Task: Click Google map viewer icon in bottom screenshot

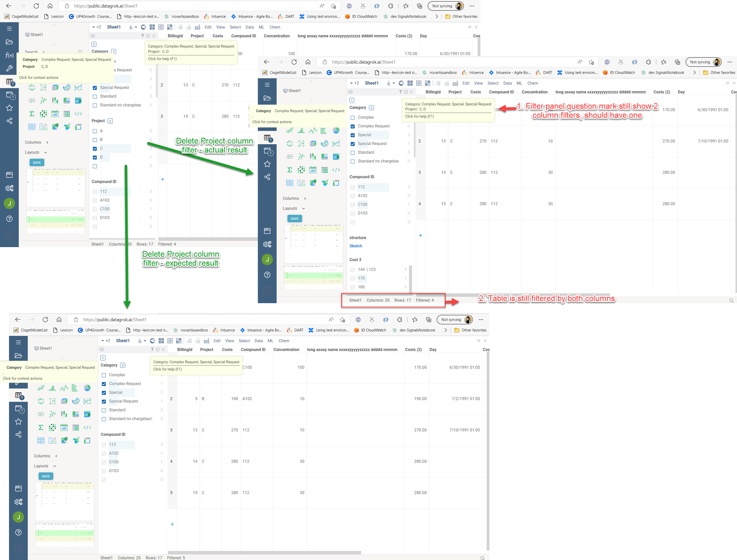Action: click(64, 440)
